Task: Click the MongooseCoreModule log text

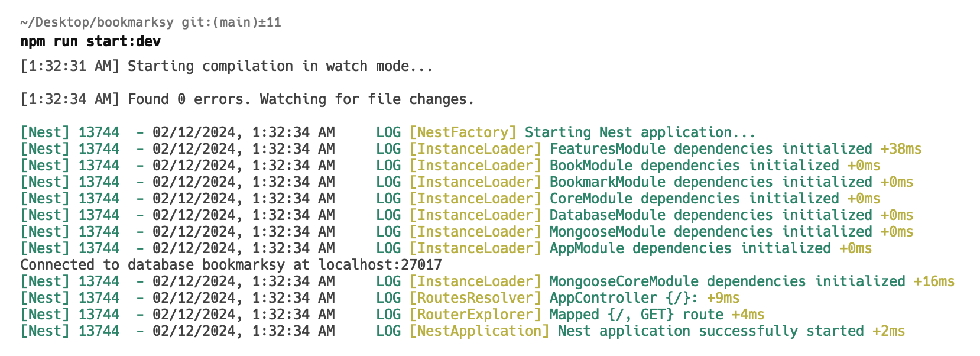Action: pyautogui.click(x=727, y=281)
